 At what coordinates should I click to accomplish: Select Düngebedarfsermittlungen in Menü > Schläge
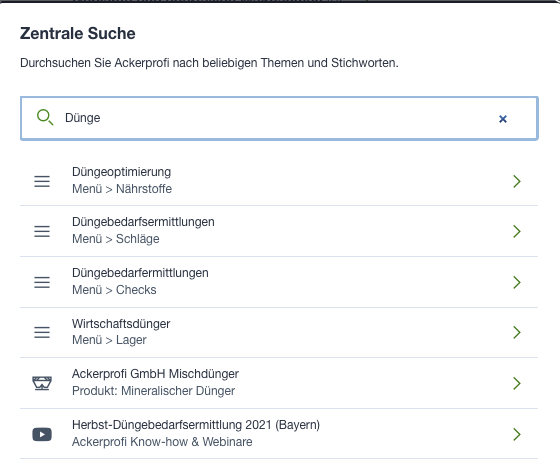[279, 231]
